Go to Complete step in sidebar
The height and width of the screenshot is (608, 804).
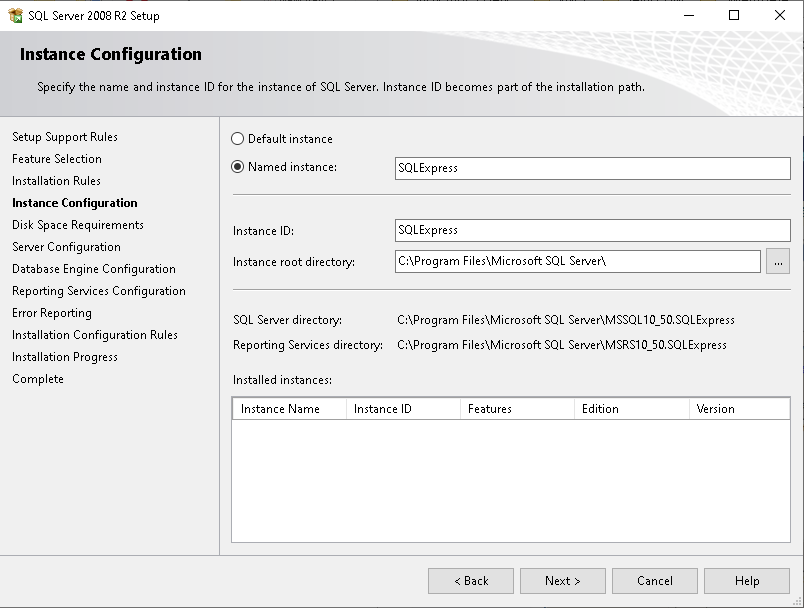(x=38, y=379)
